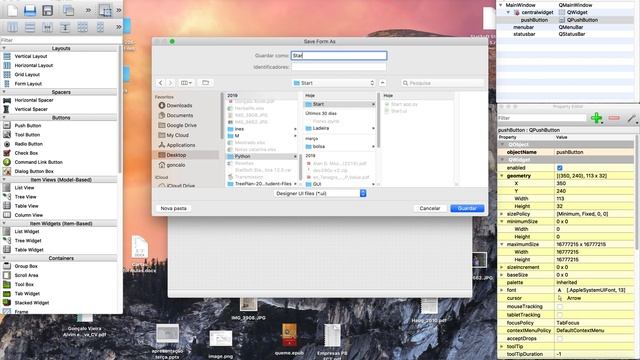
Task: Open the Ladeira folder in column view
Action: tap(340, 128)
